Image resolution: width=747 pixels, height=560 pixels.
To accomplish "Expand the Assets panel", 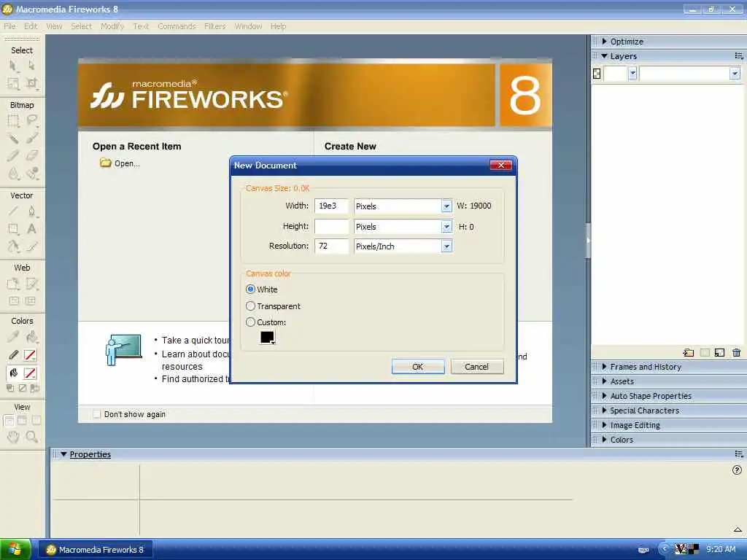I will tap(605, 381).
